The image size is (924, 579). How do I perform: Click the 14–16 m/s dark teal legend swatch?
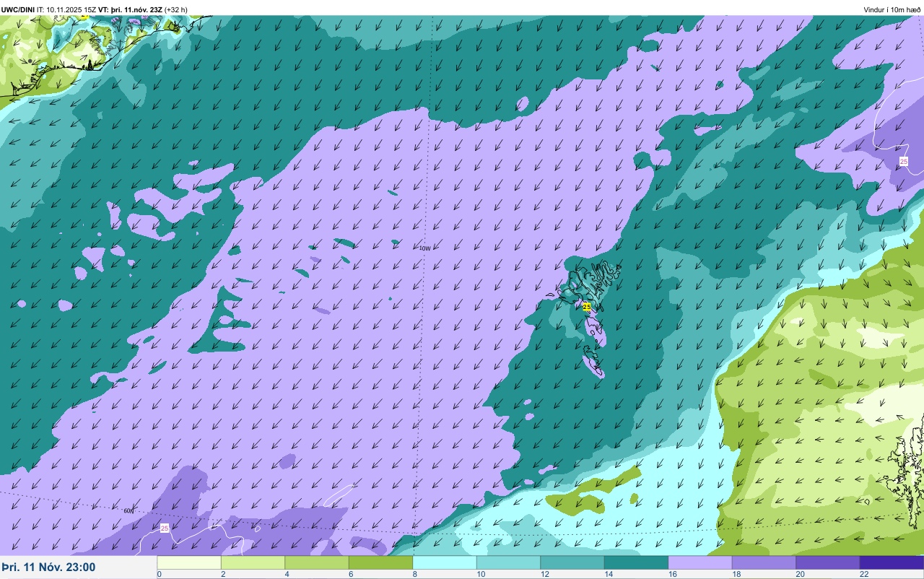coord(636,562)
